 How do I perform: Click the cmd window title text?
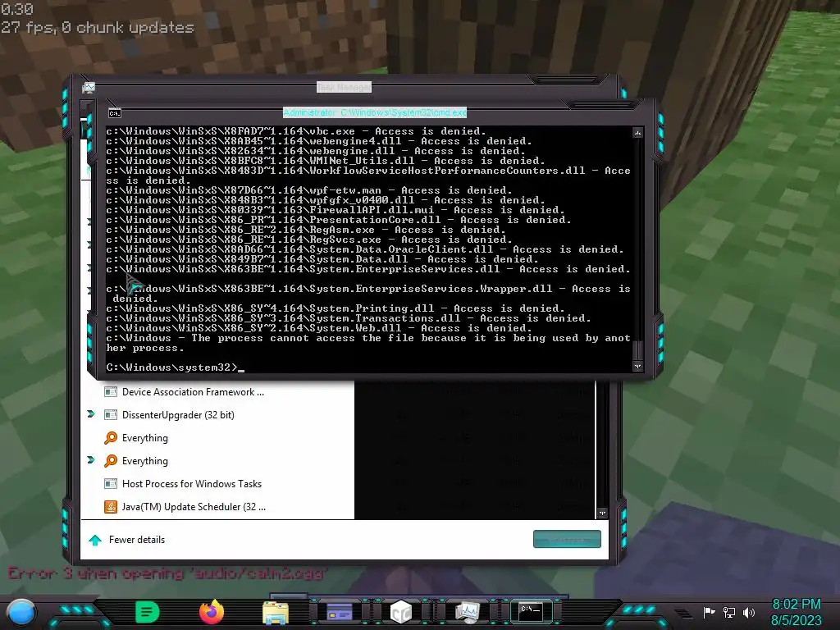[375, 112]
